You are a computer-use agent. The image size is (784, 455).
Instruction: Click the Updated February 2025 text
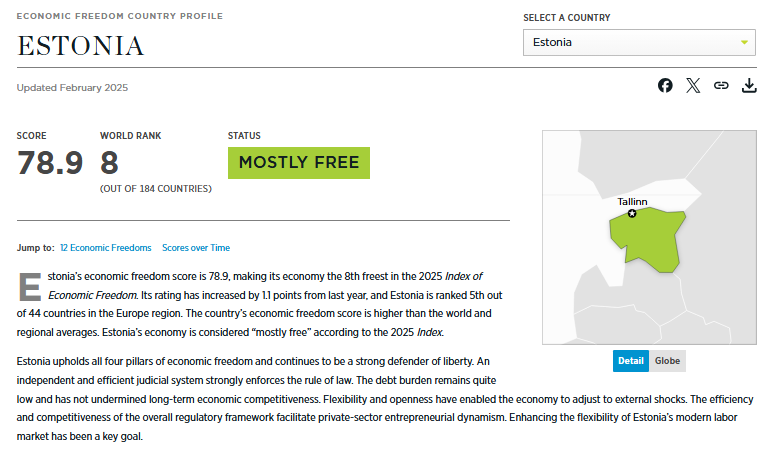point(72,88)
